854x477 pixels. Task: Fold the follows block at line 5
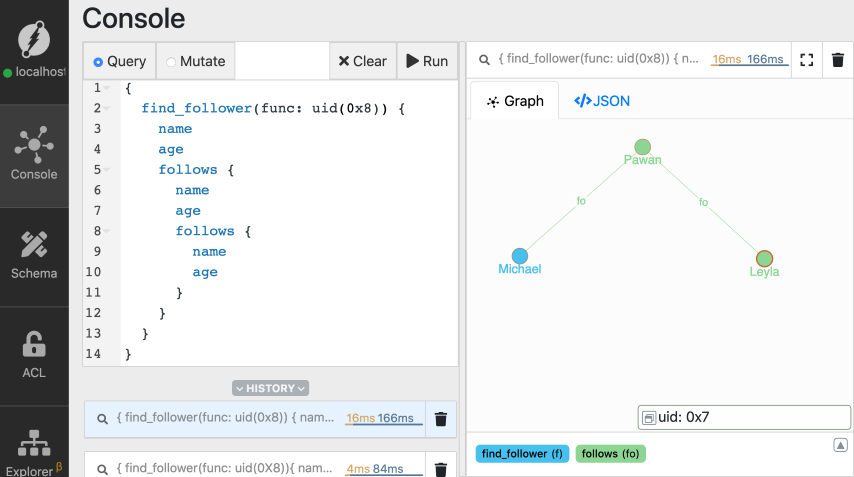click(107, 170)
